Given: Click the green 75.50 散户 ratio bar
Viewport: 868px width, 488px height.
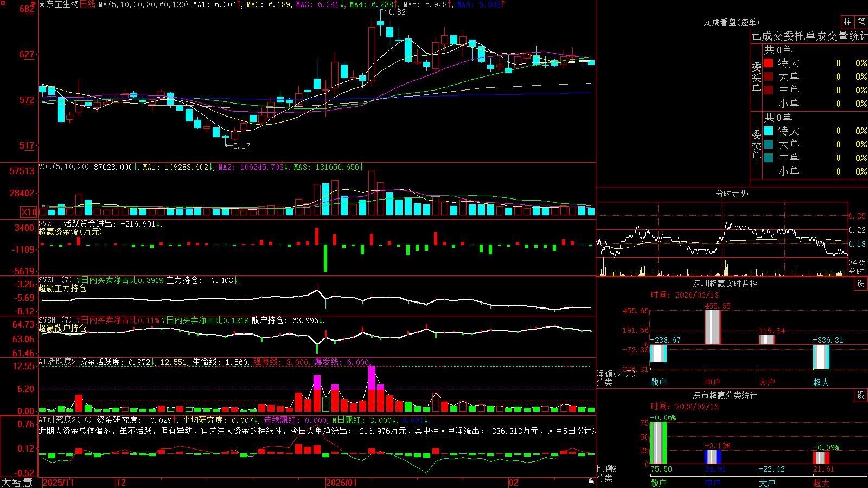Looking at the screenshot, I should (659, 443).
